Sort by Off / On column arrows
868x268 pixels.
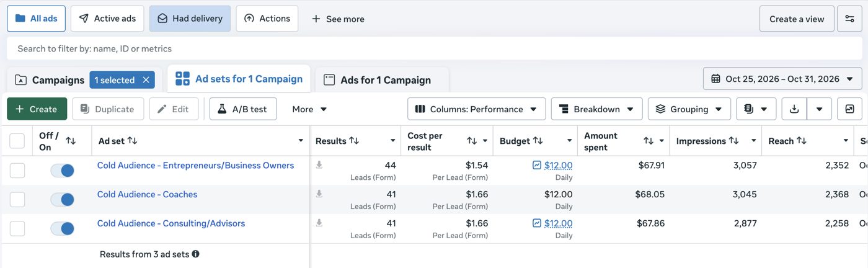[71, 141]
